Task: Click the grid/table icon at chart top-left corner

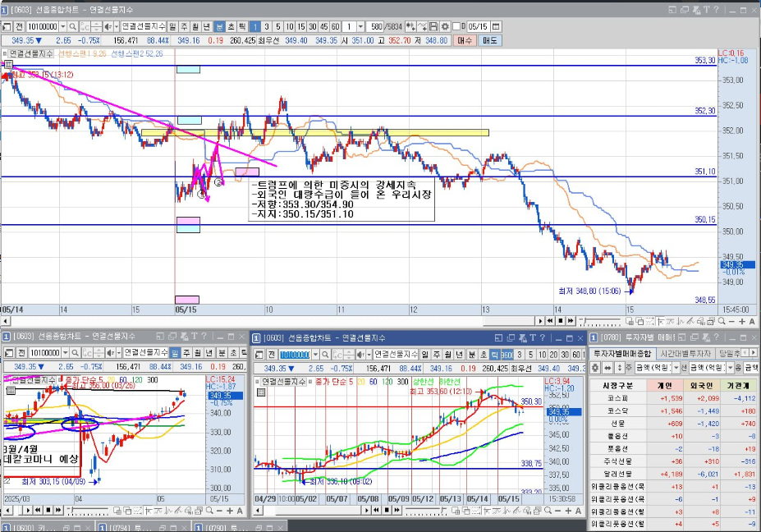Action: pos(9,64)
